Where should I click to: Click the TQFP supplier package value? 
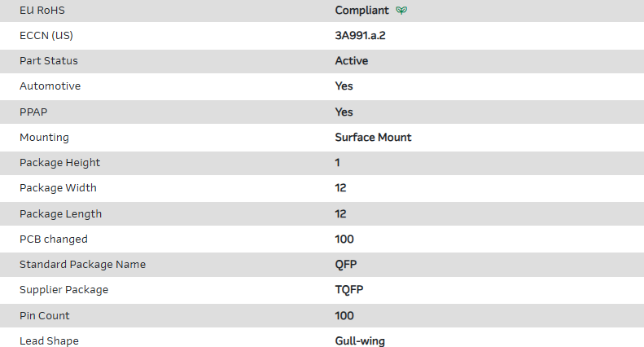pos(349,290)
